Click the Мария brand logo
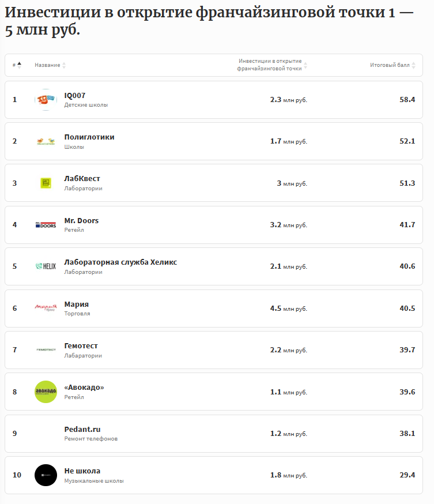This screenshot has width=434, height=504. 46,308
